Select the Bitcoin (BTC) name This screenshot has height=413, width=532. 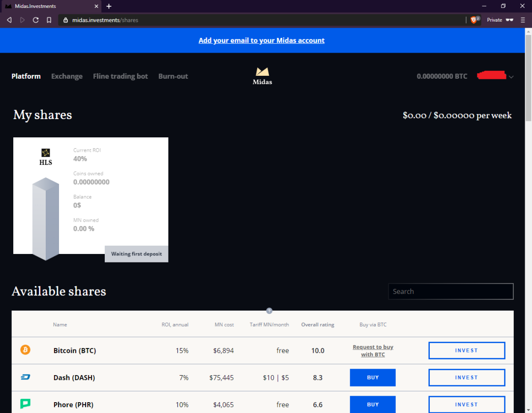pyautogui.click(x=75, y=350)
